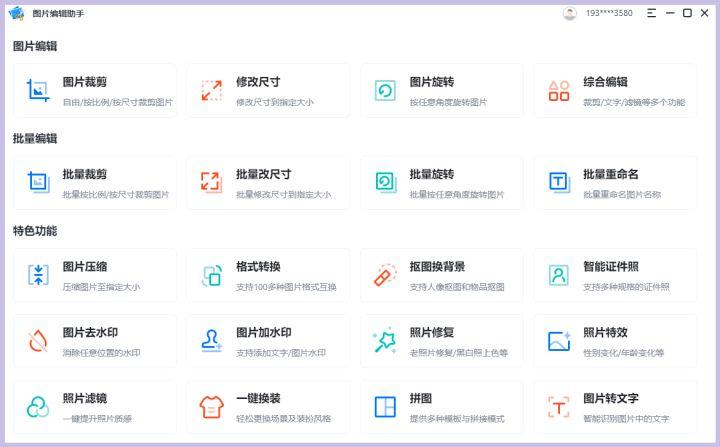Click the 批量编辑 section heading
720x447 pixels.
coord(35,138)
